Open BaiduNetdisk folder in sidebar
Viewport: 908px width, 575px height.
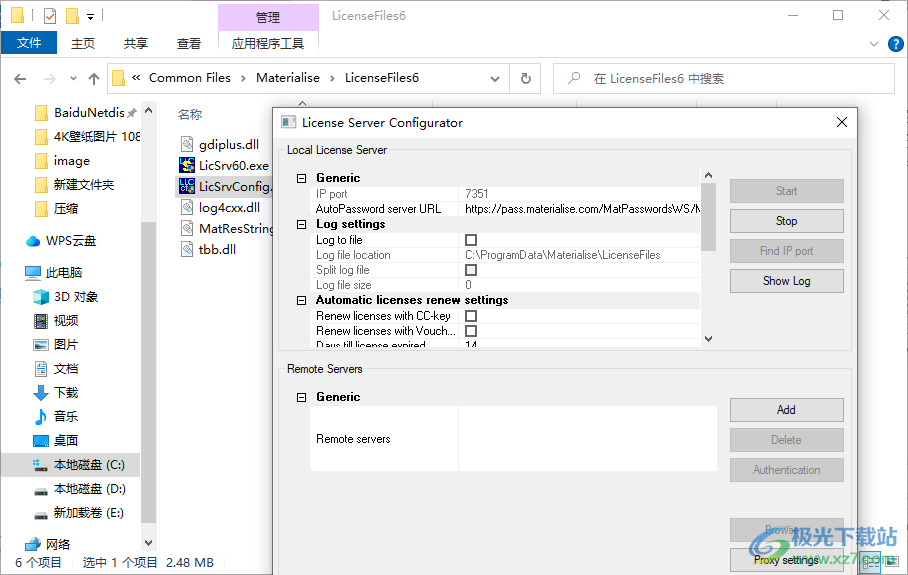(x=89, y=112)
